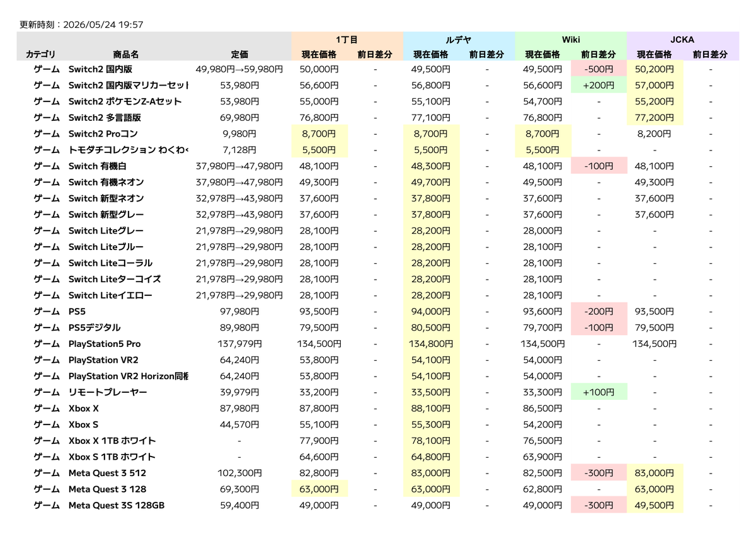Click ルデヤ price 88,100円
The height and width of the screenshot is (534, 756).
432,409
